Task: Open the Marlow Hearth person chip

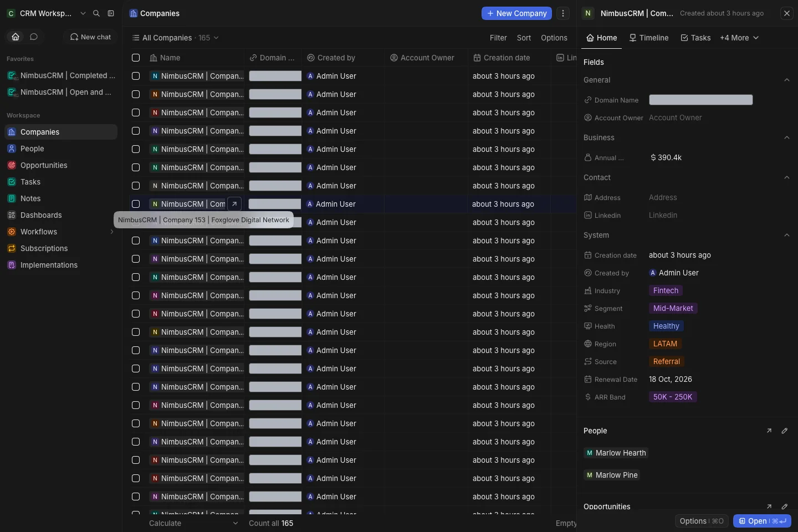Action: 616,453
